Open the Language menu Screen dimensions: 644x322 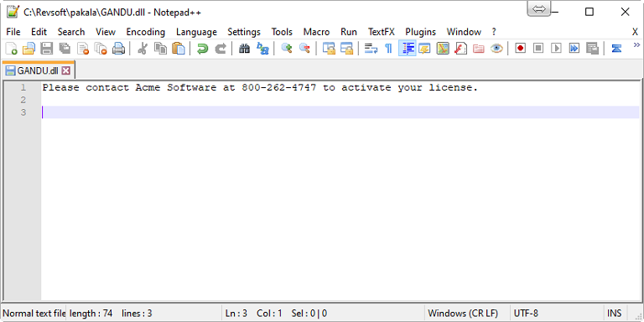click(x=196, y=32)
